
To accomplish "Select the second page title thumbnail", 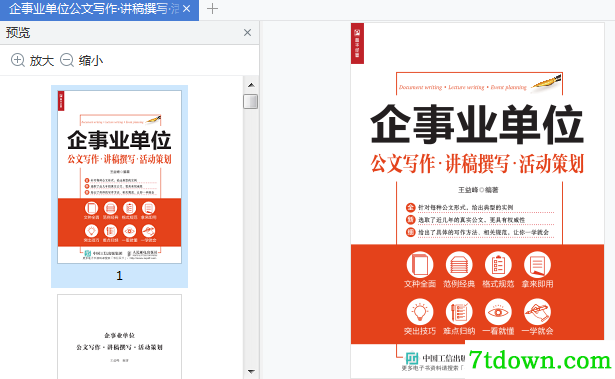I will pyautogui.click(x=119, y=337).
